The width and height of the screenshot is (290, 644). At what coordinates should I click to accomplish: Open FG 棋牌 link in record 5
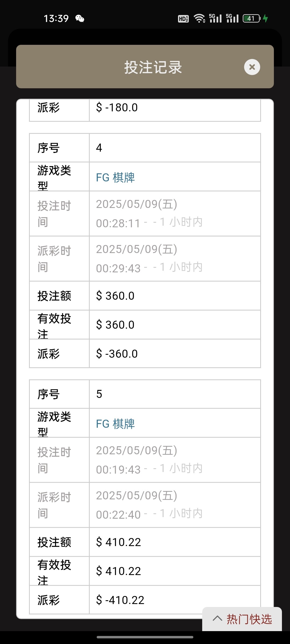point(115,424)
